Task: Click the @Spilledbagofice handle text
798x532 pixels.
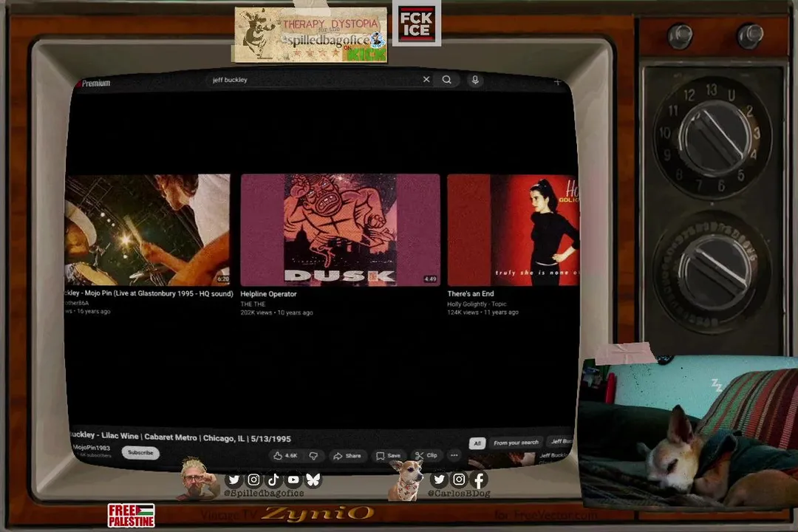Action: (x=264, y=494)
